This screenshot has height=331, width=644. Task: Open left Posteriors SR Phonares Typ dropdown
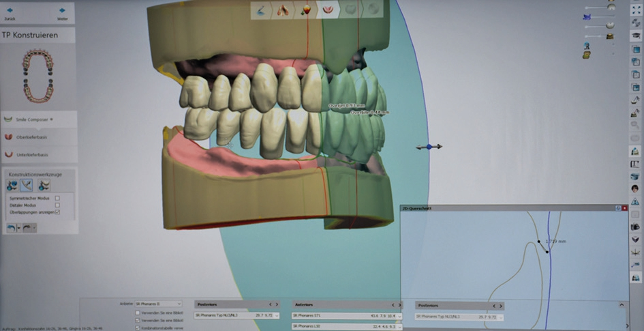[x=236, y=315]
